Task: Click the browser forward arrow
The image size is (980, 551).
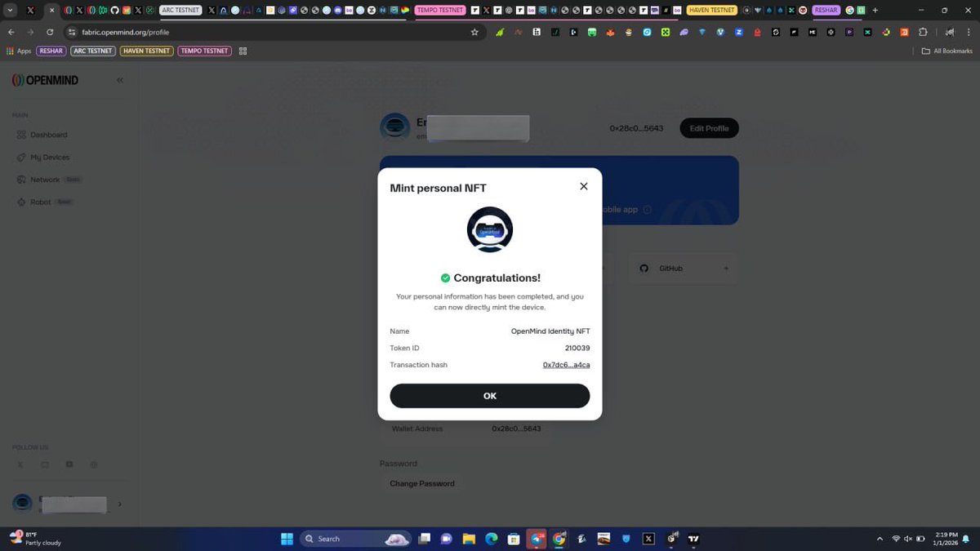Action: click(x=30, y=32)
